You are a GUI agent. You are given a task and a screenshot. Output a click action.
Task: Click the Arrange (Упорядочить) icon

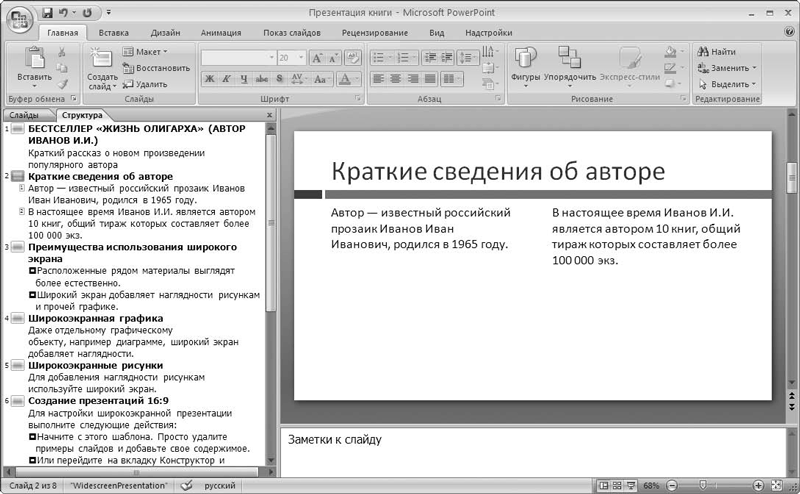(x=571, y=59)
